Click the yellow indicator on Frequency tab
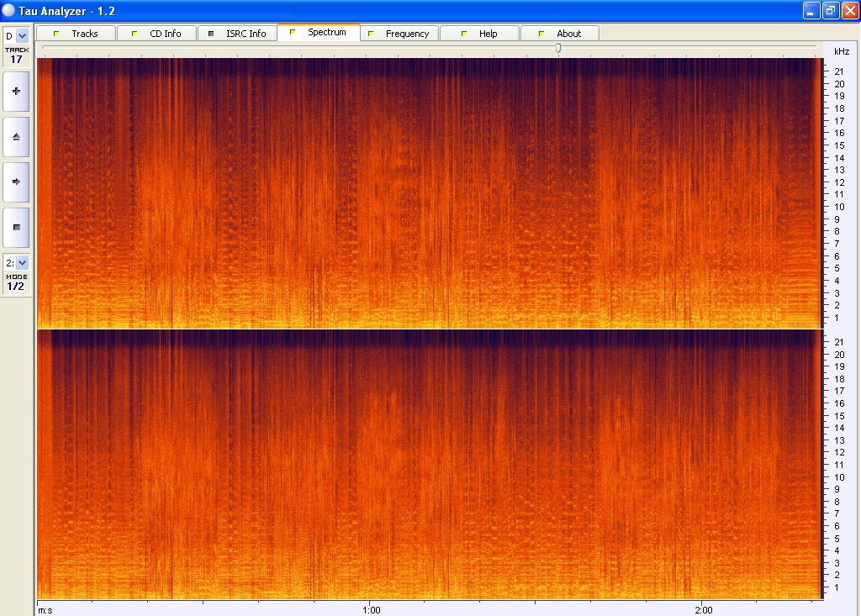The height and width of the screenshot is (616, 861). (371, 34)
